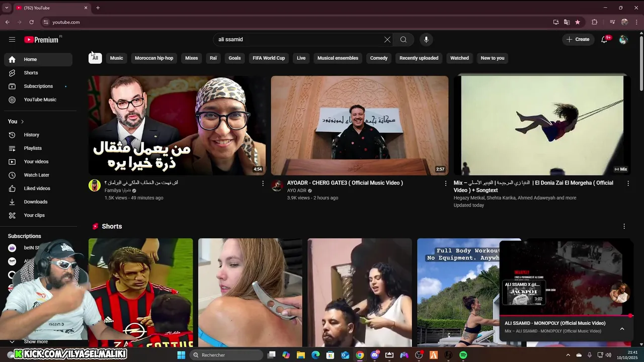This screenshot has width=644, height=362.
Task: Open options for the Familya video
Action: pos(263,184)
